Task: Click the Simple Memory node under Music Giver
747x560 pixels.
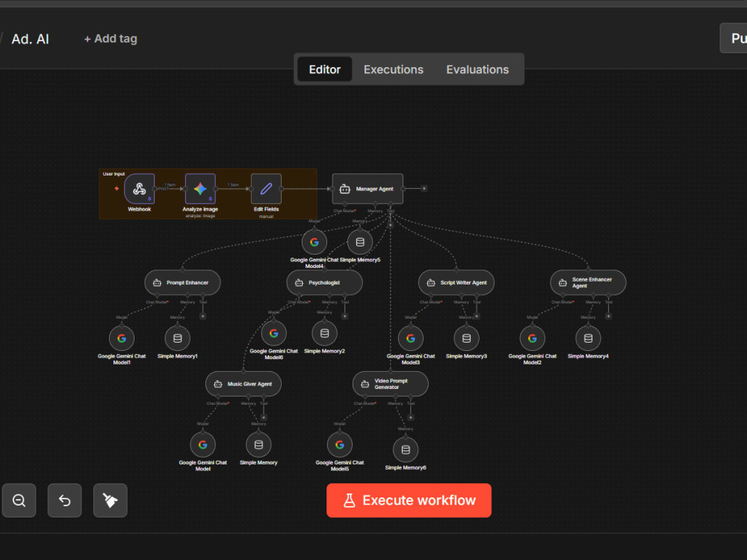Action: pyautogui.click(x=258, y=445)
